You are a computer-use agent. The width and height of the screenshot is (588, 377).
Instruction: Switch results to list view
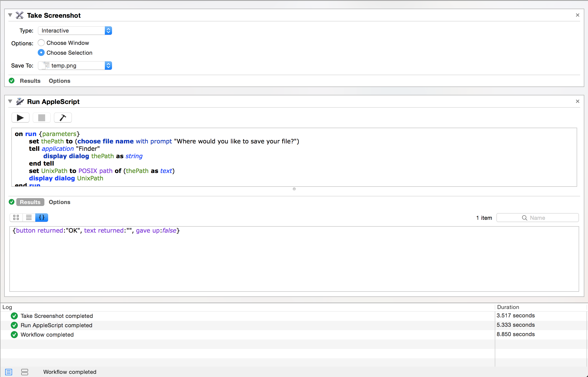[x=29, y=217]
